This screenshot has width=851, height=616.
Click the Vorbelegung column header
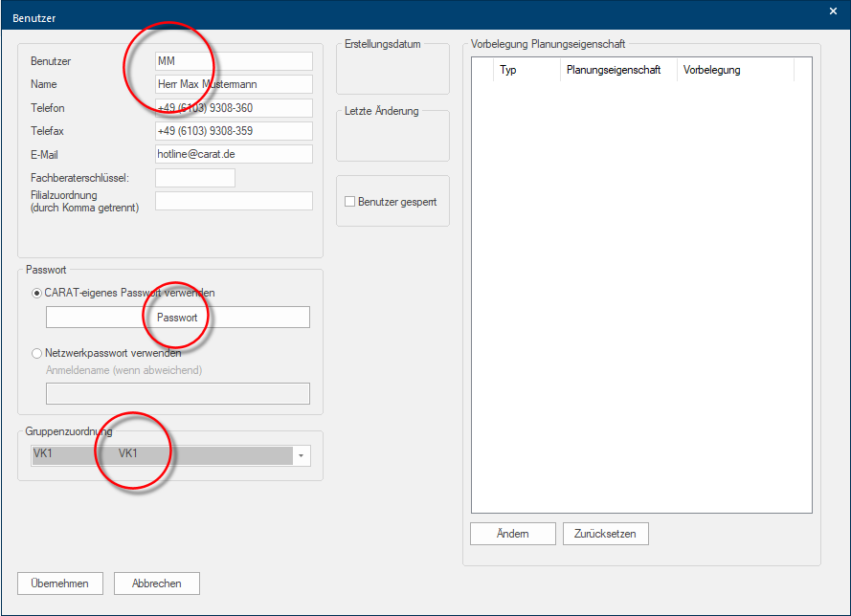tap(734, 70)
